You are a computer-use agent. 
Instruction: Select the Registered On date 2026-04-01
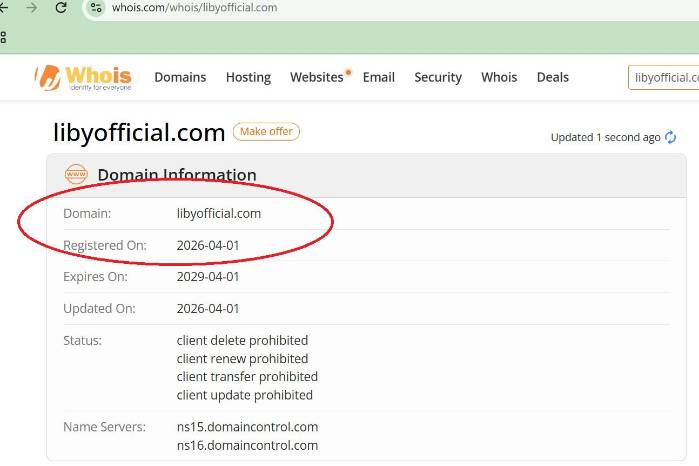[x=208, y=245]
